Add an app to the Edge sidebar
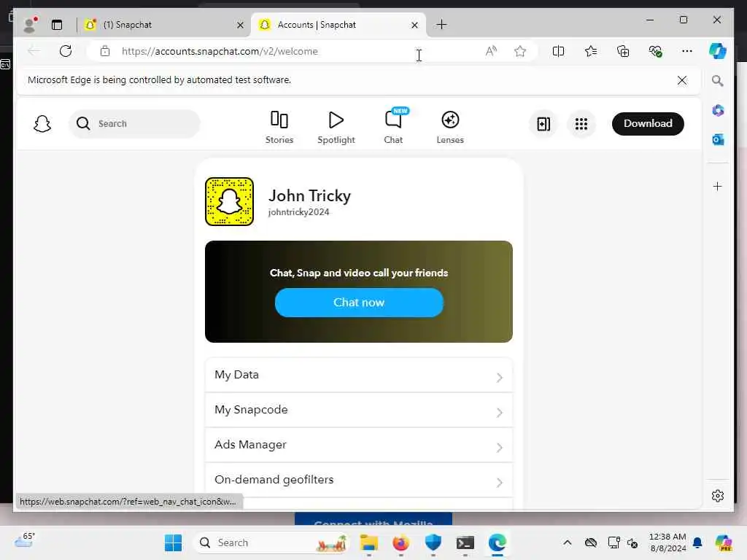The image size is (747, 560). pyautogui.click(x=718, y=186)
